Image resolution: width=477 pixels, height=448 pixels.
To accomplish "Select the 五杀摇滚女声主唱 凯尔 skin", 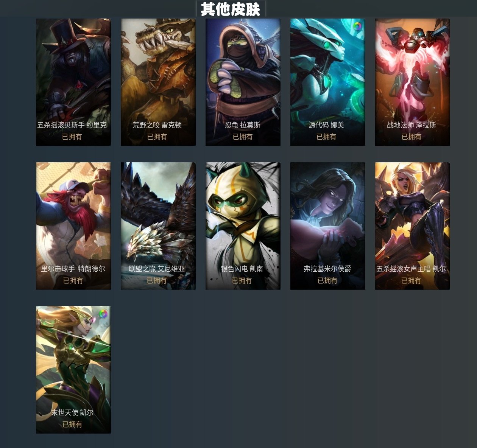I will click(413, 226).
